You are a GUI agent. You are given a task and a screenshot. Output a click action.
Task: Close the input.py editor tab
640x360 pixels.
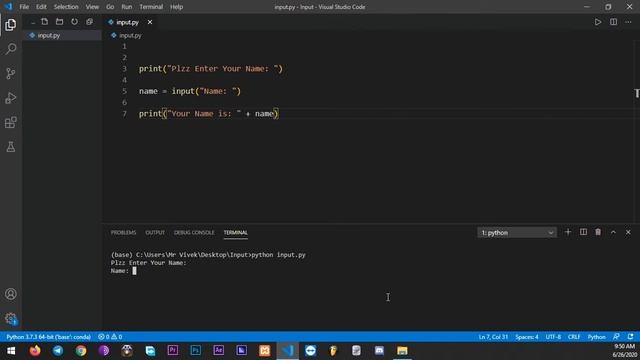[150, 22]
